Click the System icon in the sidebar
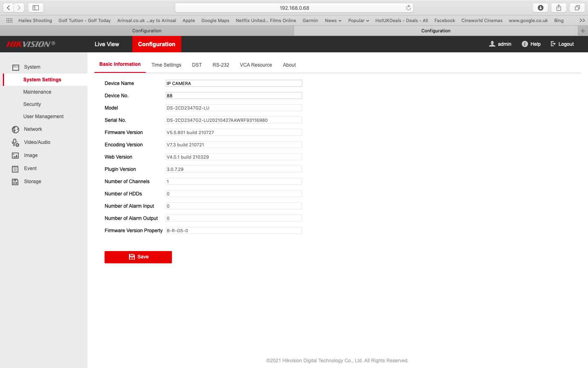Viewport: 588px width, 368px height. (x=15, y=67)
